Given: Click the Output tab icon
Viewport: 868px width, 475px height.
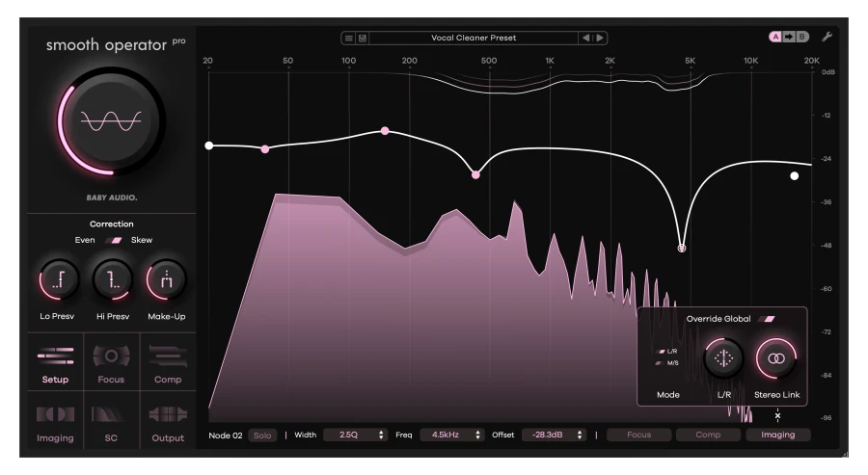Looking at the screenshot, I should [168, 414].
